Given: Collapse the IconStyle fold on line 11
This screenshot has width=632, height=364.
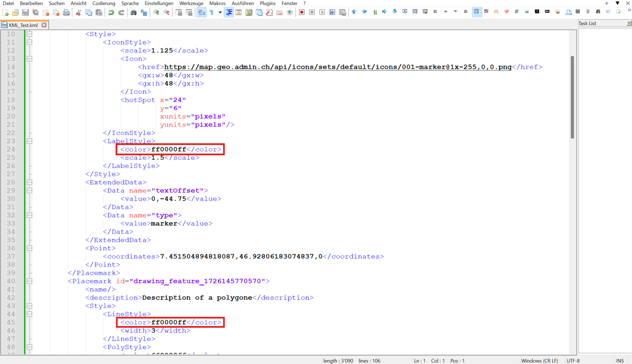Looking at the screenshot, I should pos(29,42).
